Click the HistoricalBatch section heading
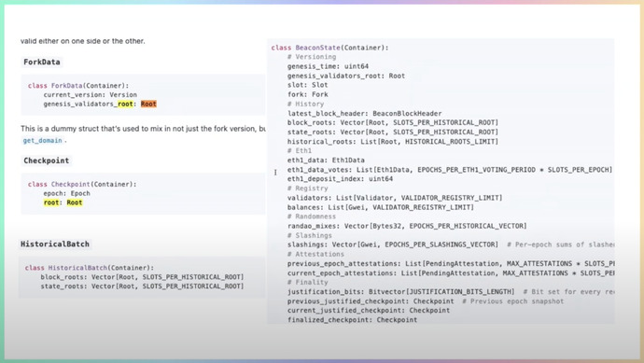Screen dimensions: 644x363 (x=55, y=244)
